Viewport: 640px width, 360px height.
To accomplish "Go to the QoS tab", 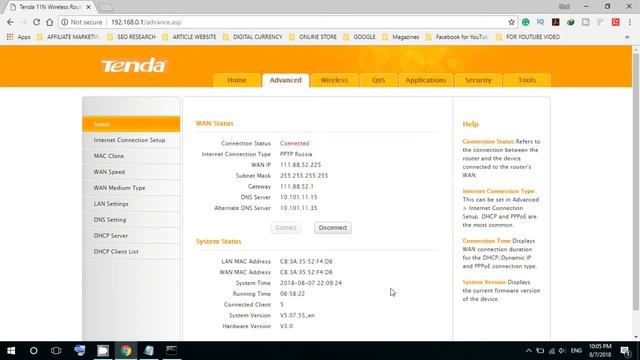I will coord(378,80).
